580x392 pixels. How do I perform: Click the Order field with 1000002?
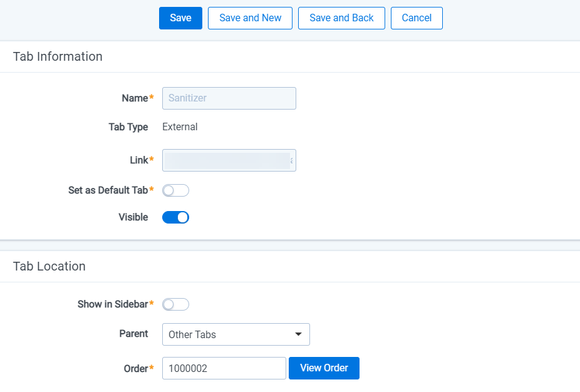pyautogui.click(x=224, y=368)
